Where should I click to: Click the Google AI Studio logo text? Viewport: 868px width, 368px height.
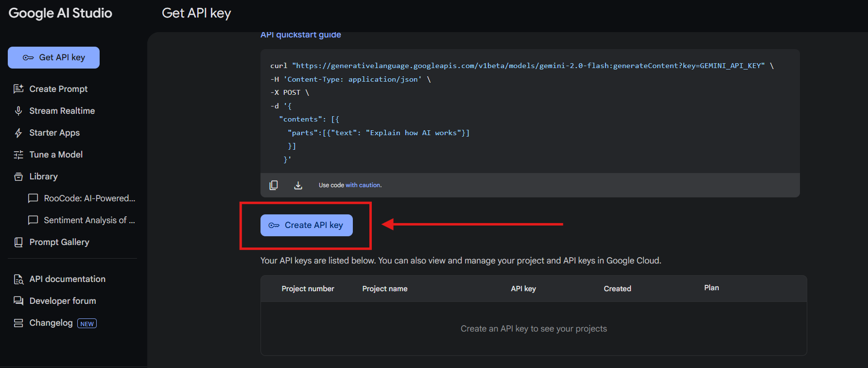point(60,13)
